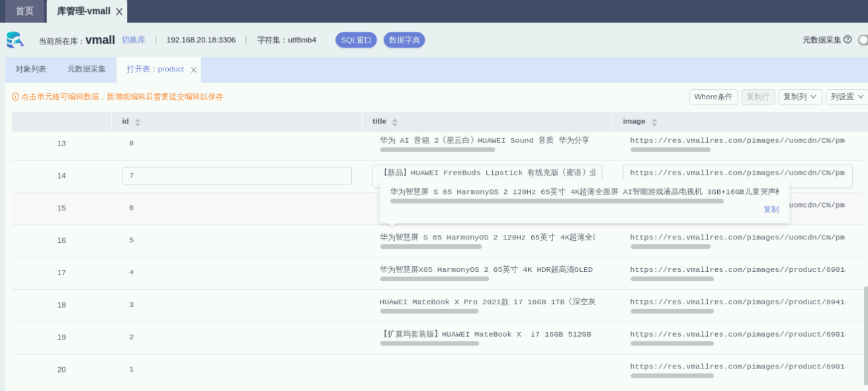
Task: Click the 元数据采集 help question icon
Action: tap(847, 40)
